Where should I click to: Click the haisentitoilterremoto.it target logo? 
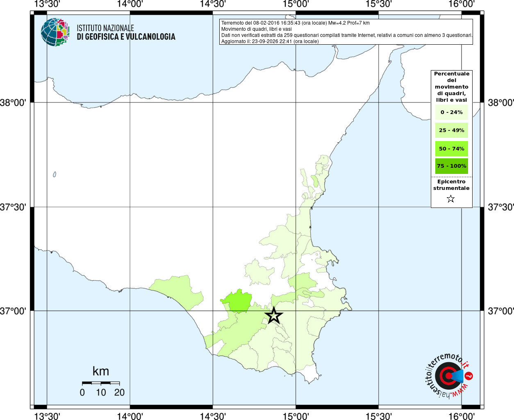coord(448,376)
